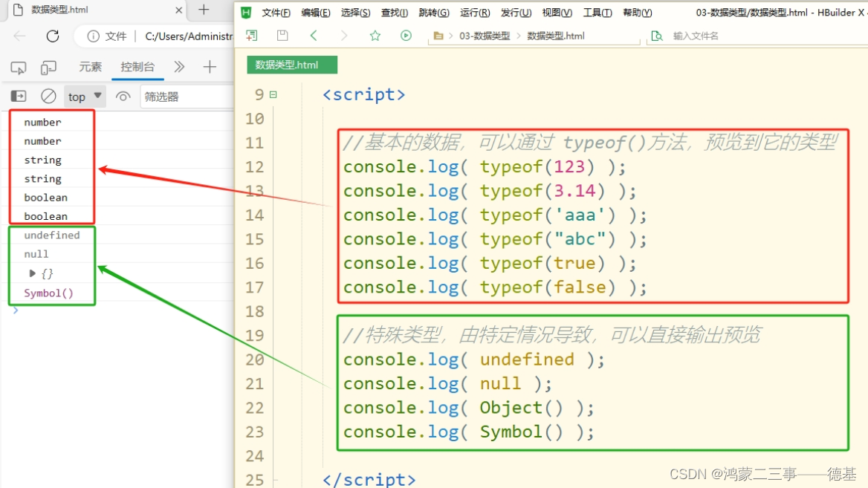Click line number 12 in gutter
The width and height of the screenshot is (868, 488).
(255, 167)
